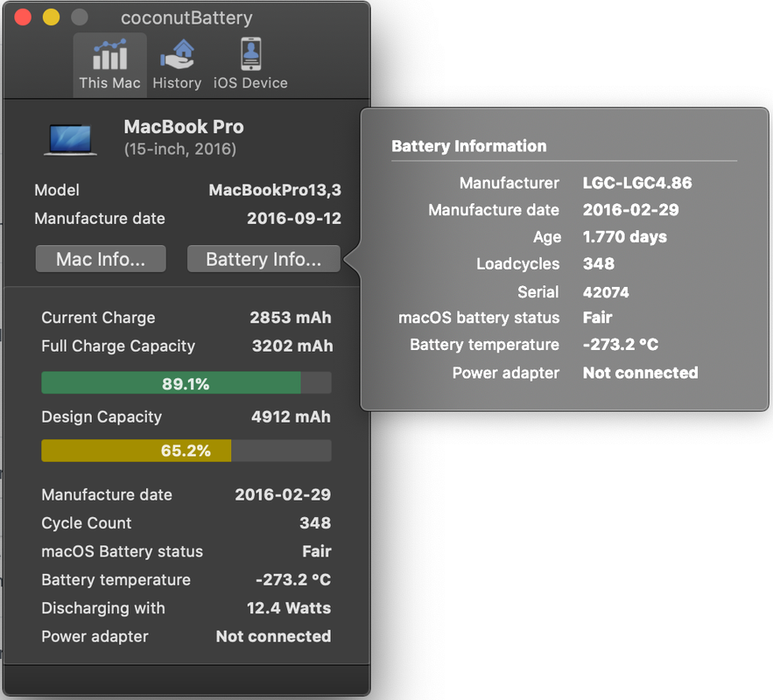The height and width of the screenshot is (700, 773).
Task: Click the macOS Battery status label in main window
Action: tap(123, 551)
